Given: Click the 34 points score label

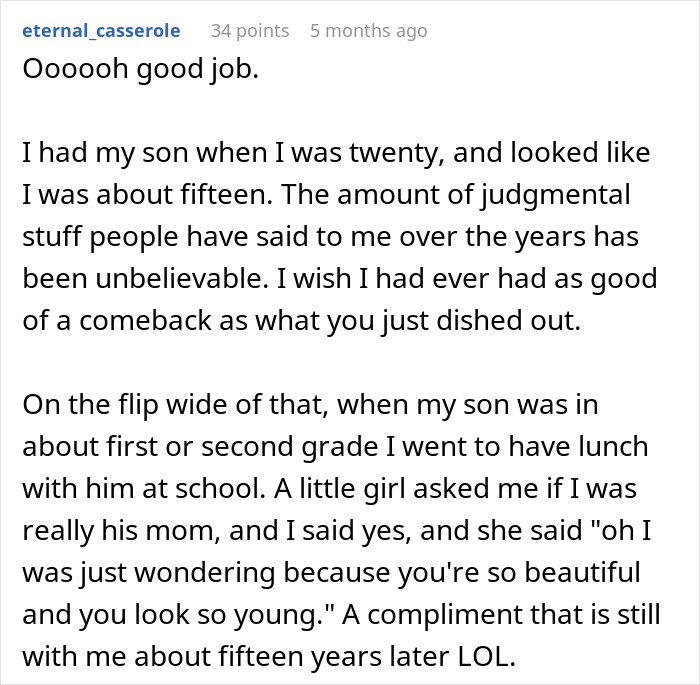Looking at the screenshot, I should coord(249,31).
